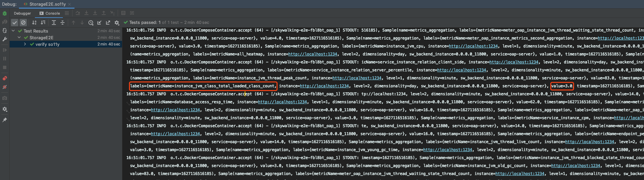This screenshot has width=644, height=180.
Task: Click the camera thread dump icon
Action: pos(5,98)
